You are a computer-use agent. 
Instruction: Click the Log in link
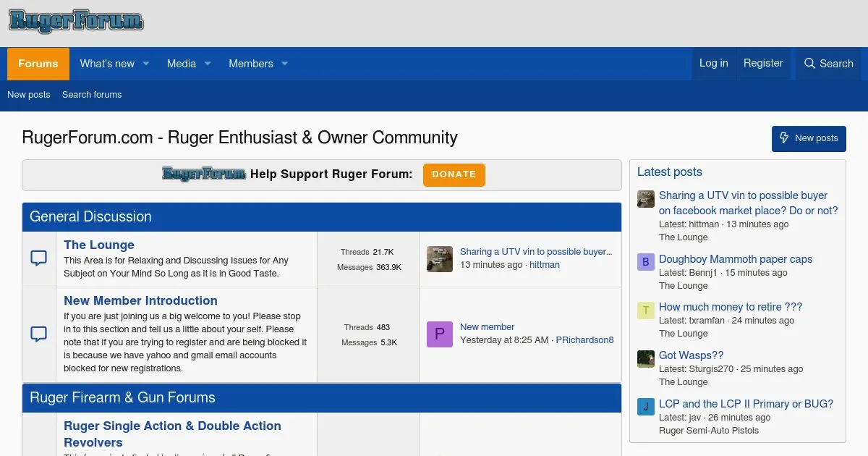point(713,63)
